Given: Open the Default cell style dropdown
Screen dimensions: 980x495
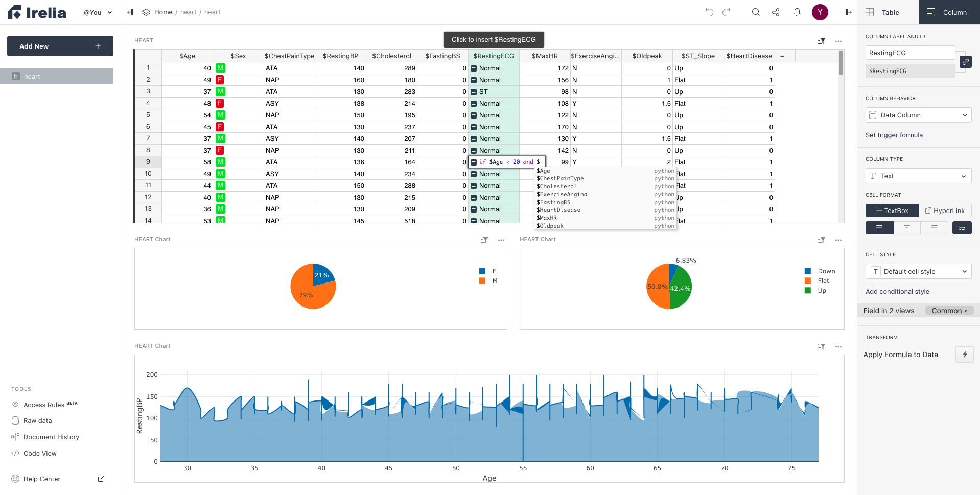Looking at the screenshot, I should (919, 271).
